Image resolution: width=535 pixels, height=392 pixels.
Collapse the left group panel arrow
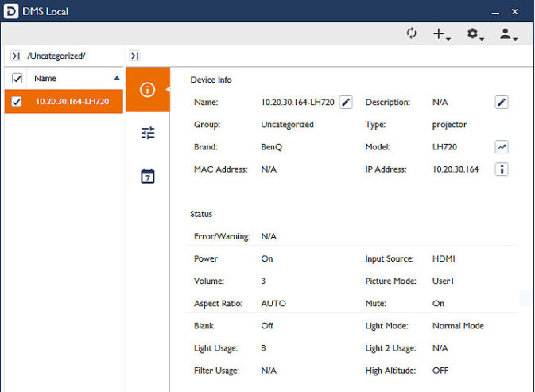pyautogui.click(x=16, y=56)
